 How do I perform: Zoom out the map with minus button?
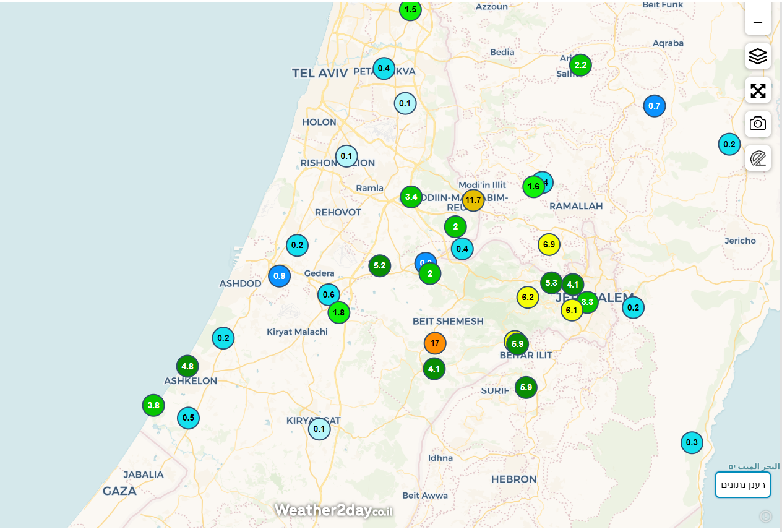[x=757, y=22]
